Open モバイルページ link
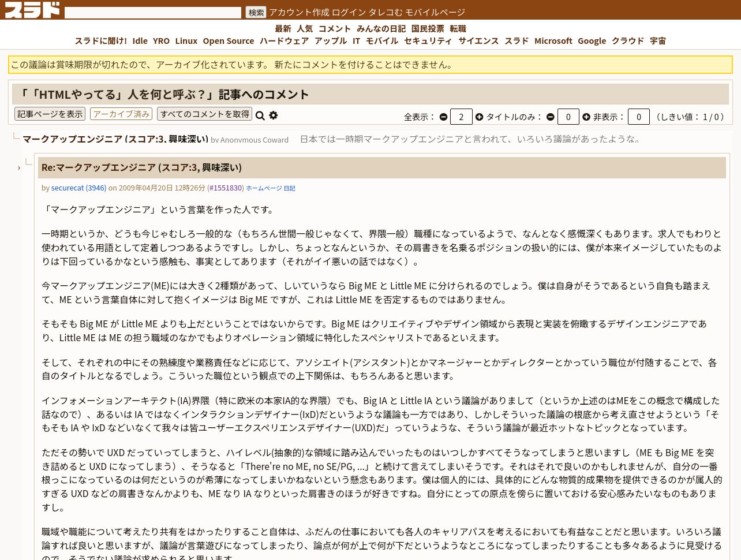 [435, 12]
